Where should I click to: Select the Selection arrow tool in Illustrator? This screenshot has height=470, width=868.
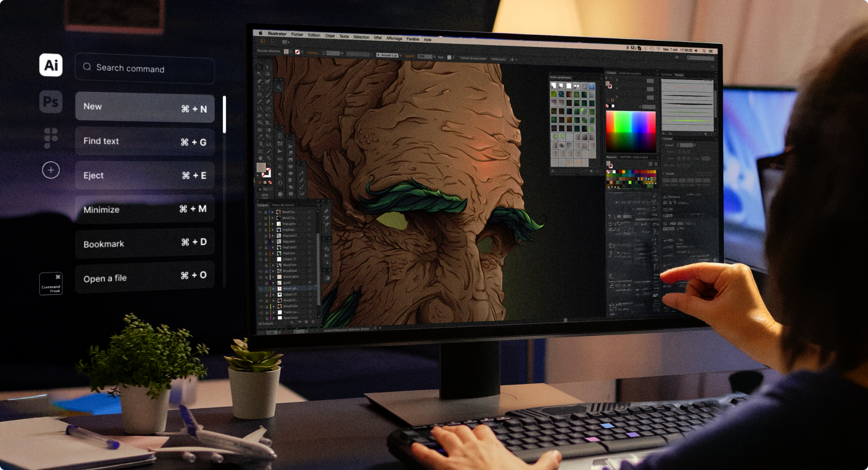click(x=259, y=66)
